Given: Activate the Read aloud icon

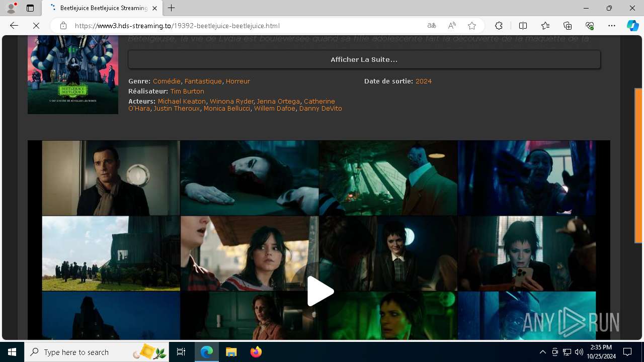Looking at the screenshot, I should (452, 26).
